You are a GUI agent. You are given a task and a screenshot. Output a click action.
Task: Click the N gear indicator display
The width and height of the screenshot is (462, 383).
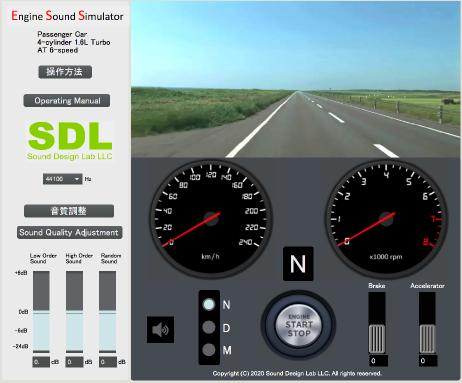point(298,264)
